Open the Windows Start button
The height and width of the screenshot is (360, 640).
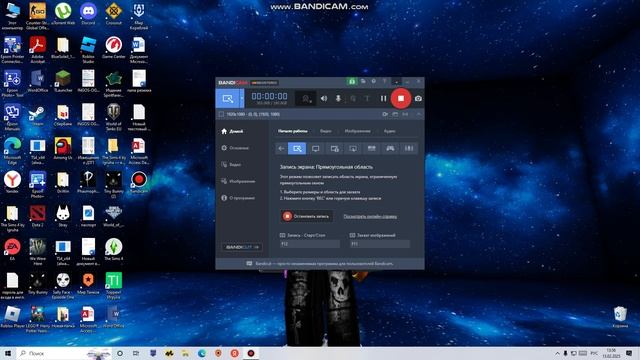click(8, 353)
